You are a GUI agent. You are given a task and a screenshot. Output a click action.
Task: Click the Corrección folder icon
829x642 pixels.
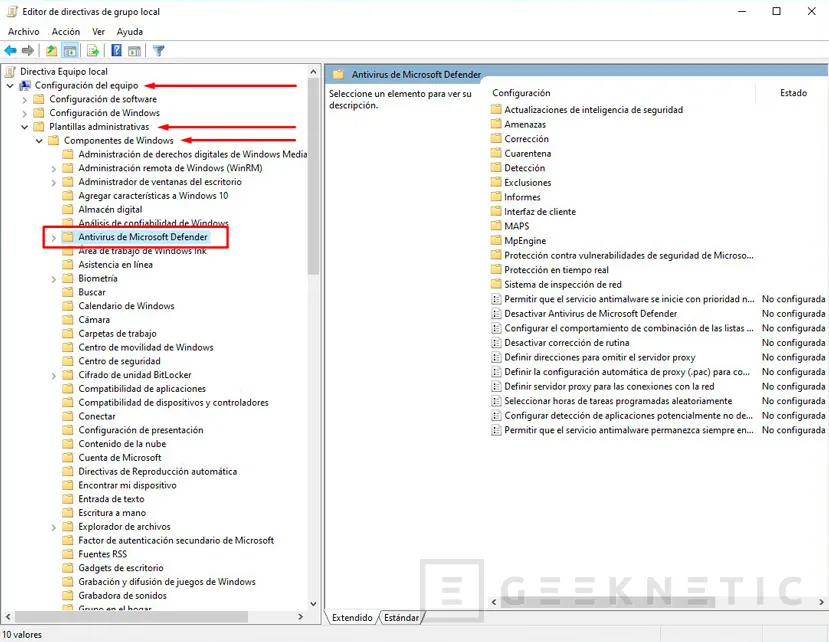tap(496, 139)
